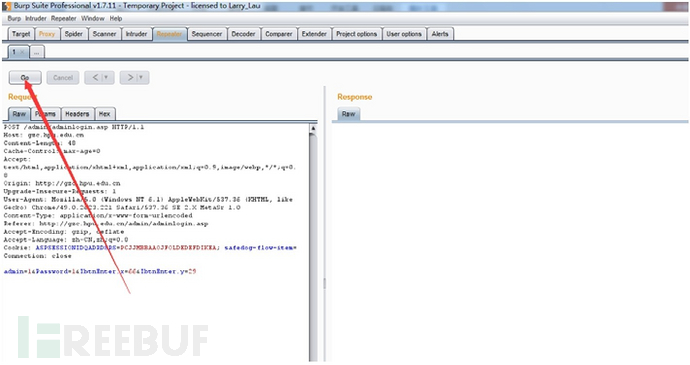The width and height of the screenshot is (690, 365).
Task: Open the Project options tab
Action: click(x=356, y=34)
